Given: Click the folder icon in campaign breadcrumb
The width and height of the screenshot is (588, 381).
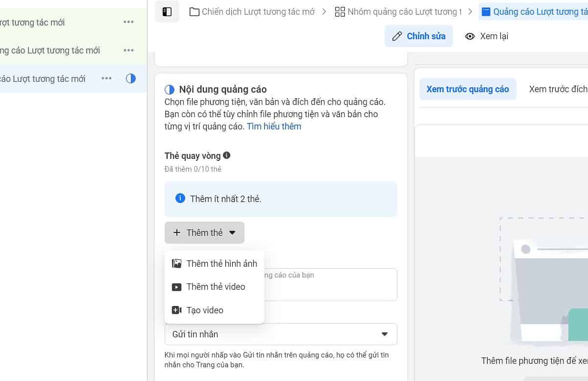Looking at the screenshot, I should click(x=194, y=12).
